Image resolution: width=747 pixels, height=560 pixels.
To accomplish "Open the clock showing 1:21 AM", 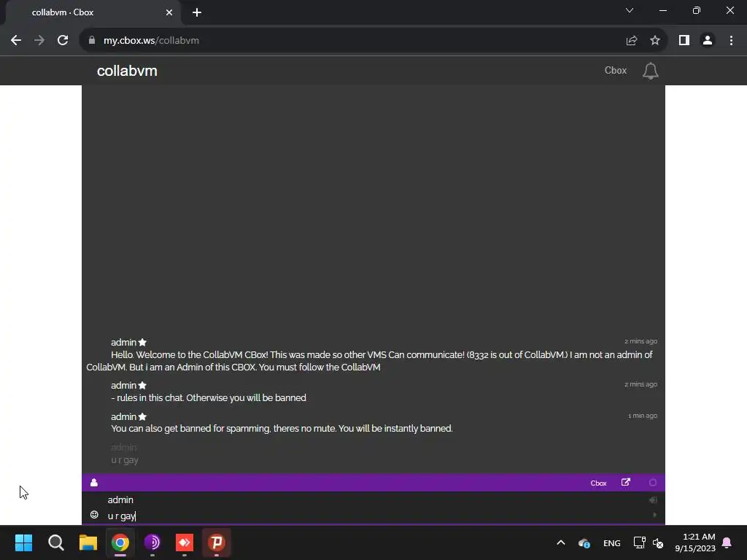I will 695,542.
